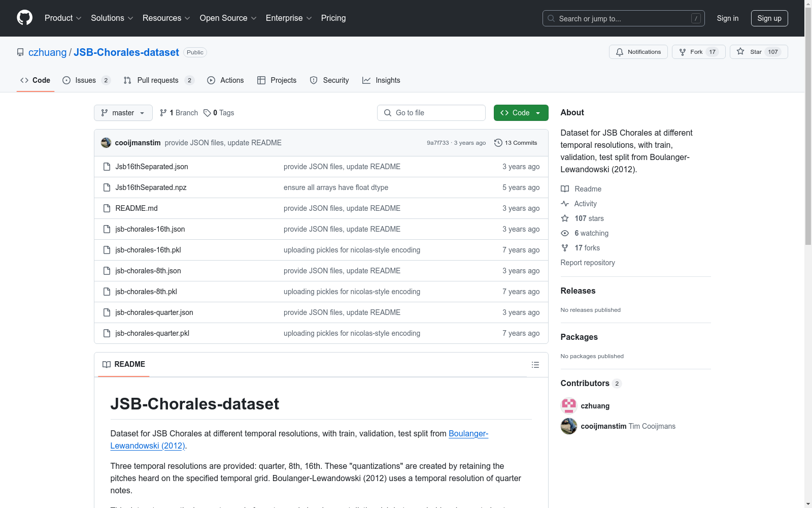Focus the Go to file input
The image size is (812, 508).
point(431,113)
